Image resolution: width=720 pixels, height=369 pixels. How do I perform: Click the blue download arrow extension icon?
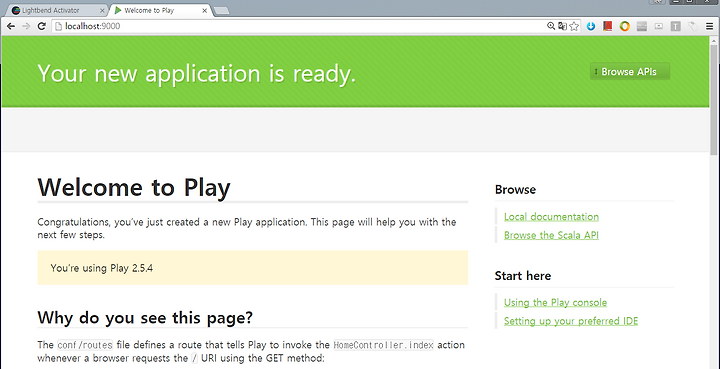pos(591,27)
